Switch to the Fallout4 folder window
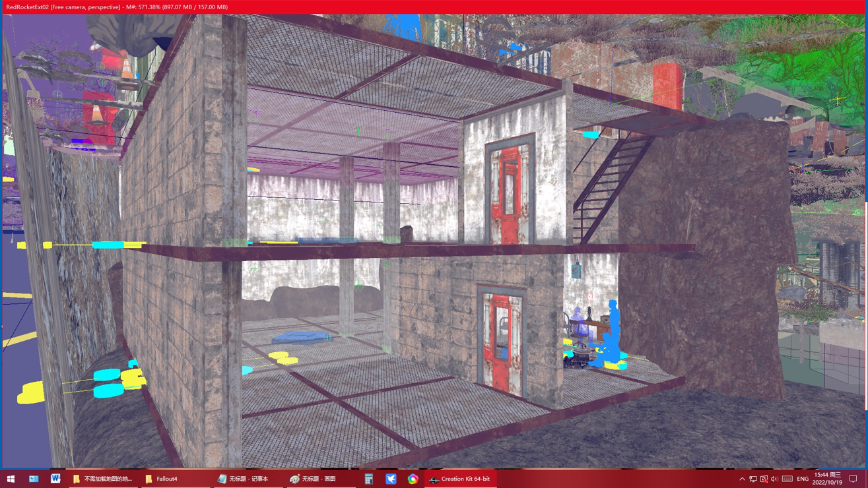 (175, 479)
